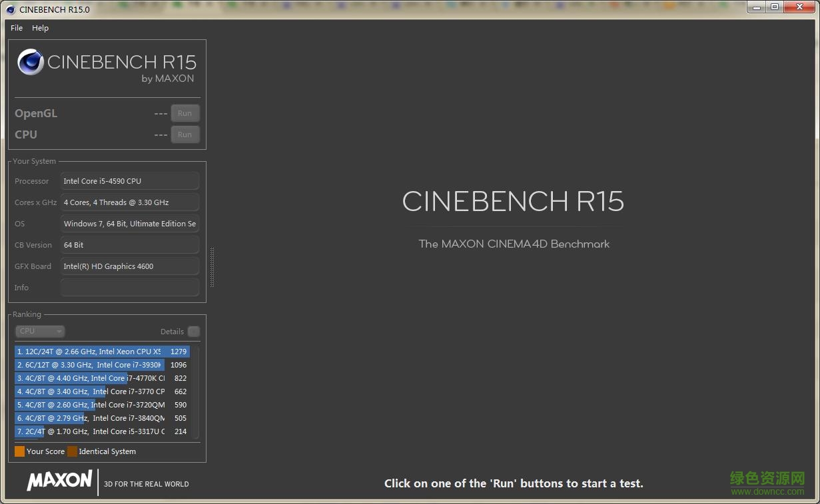Click the Identical System color swatch
Viewport: 820px width, 504px height.
[x=71, y=451]
